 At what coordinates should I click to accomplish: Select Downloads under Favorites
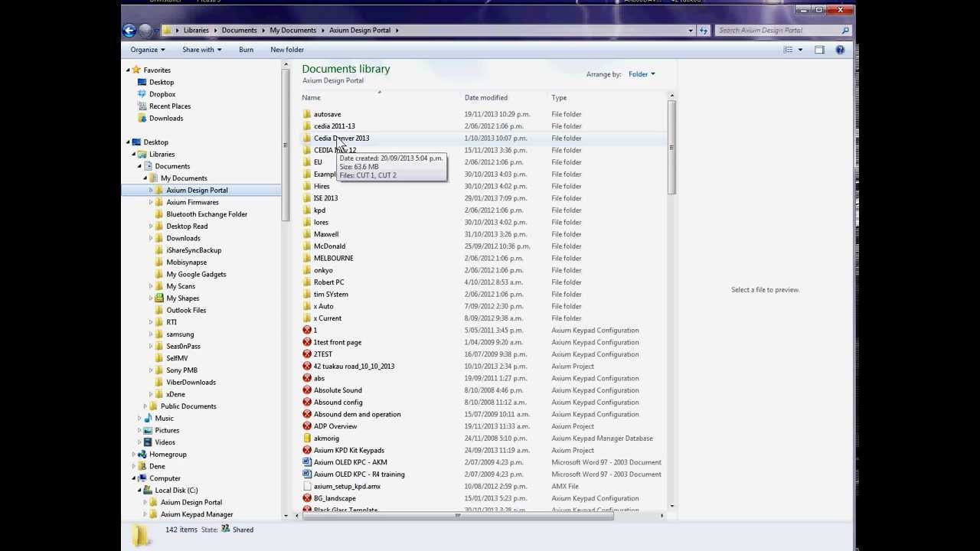(x=166, y=118)
